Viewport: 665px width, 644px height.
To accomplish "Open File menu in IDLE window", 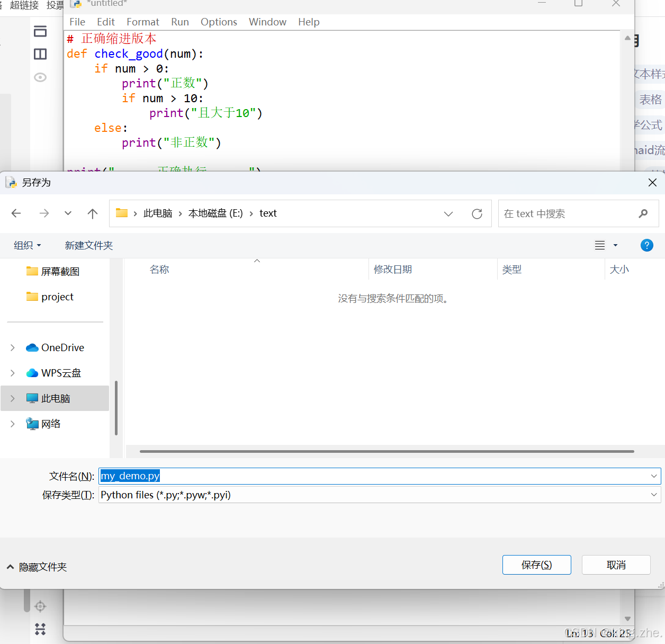I will click(x=77, y=22).
